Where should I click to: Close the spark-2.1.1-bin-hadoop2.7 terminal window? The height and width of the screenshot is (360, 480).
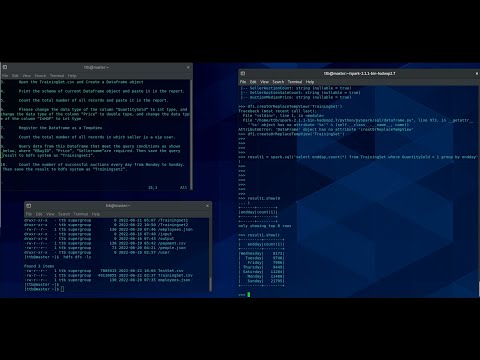point(477,73)
